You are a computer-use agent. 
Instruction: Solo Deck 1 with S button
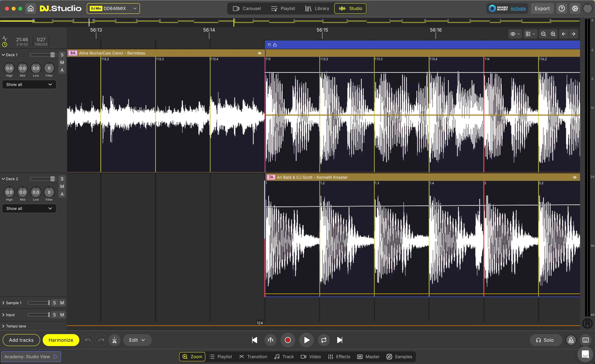click(62, 55)
